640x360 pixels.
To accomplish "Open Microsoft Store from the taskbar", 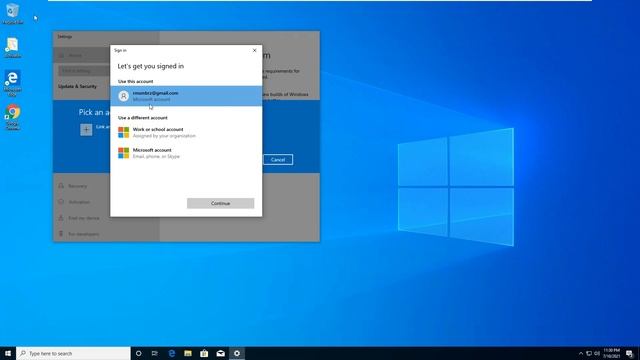I will [x=204, y=353].
